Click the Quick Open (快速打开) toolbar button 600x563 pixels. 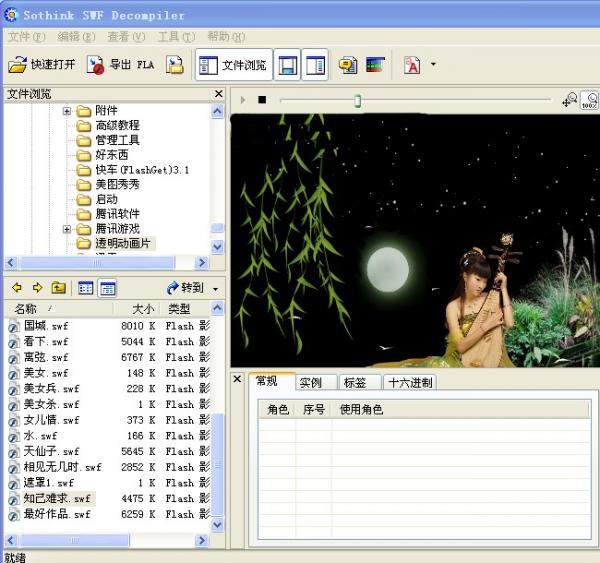click(x=42, y=65)
